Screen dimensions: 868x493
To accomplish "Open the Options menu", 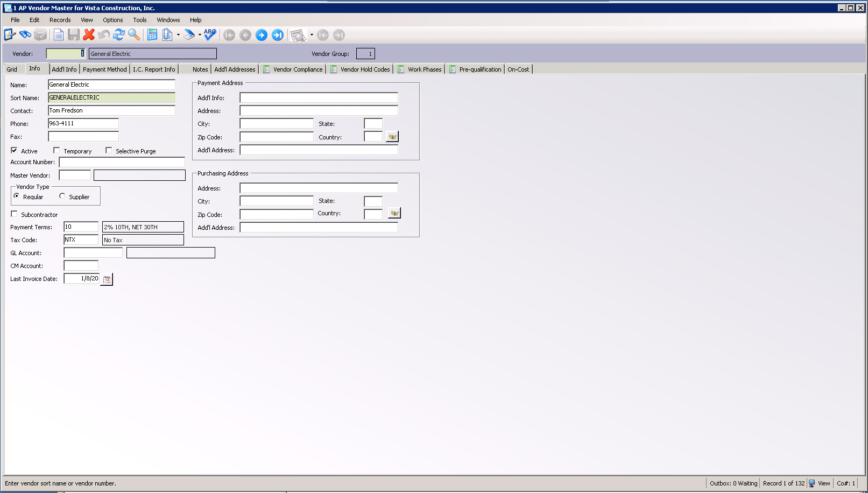I will coord(113,20).
